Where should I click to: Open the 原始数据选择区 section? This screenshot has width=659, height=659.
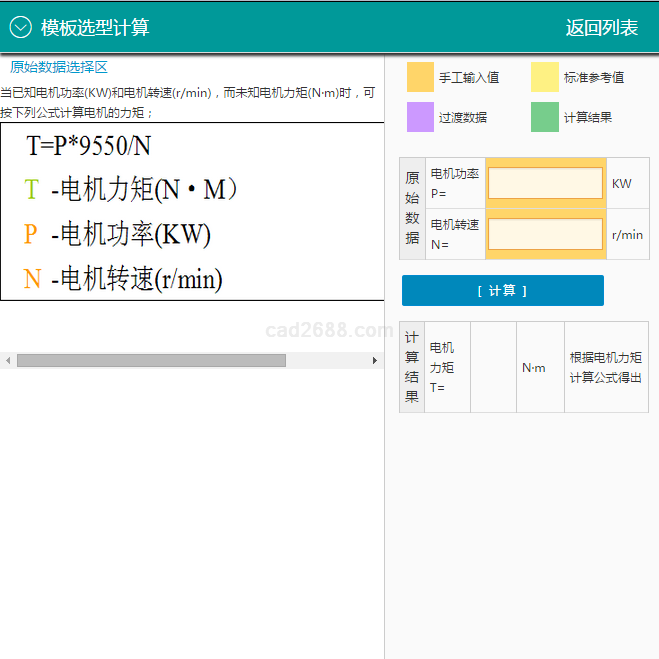58,67
